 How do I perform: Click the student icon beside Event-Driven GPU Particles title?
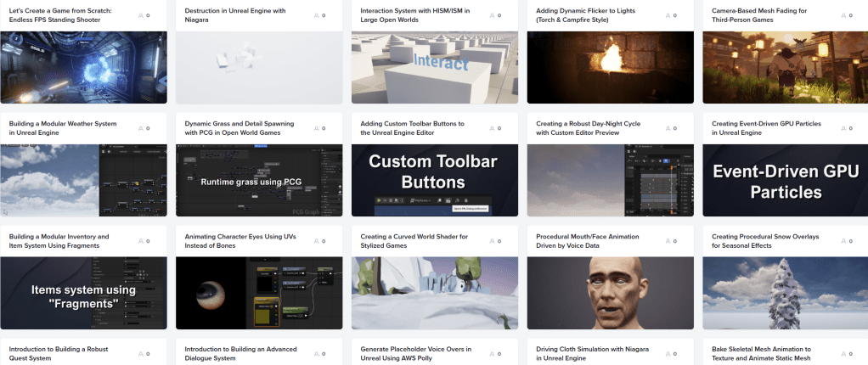point(843,128)
